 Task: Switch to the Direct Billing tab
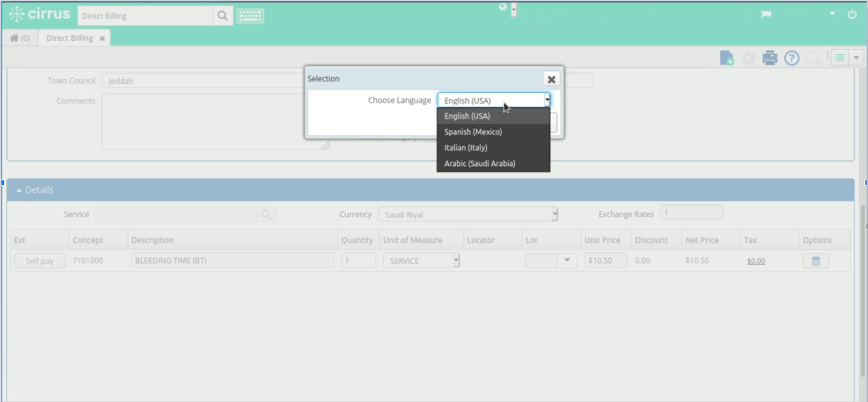(x=71, y=38)
